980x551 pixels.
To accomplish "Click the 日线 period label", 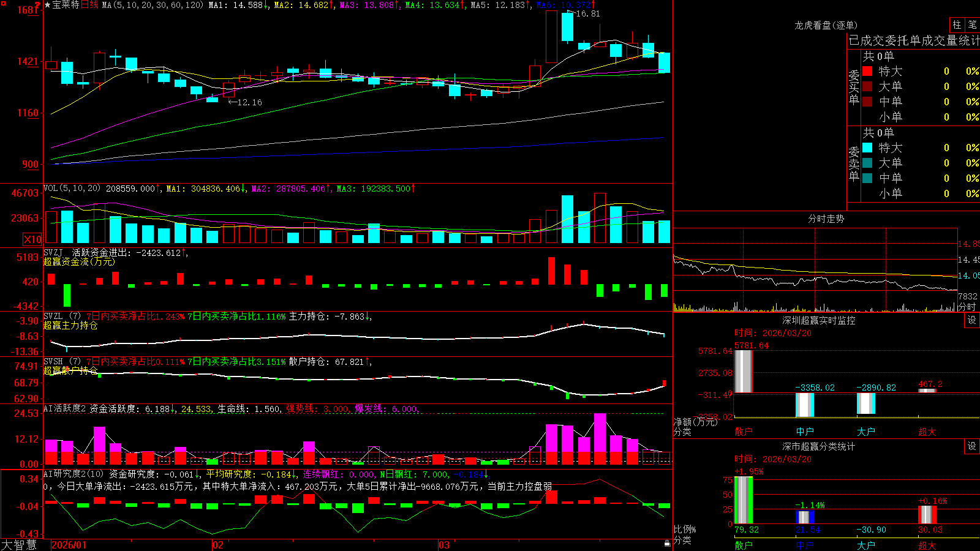I will (89, 5).
